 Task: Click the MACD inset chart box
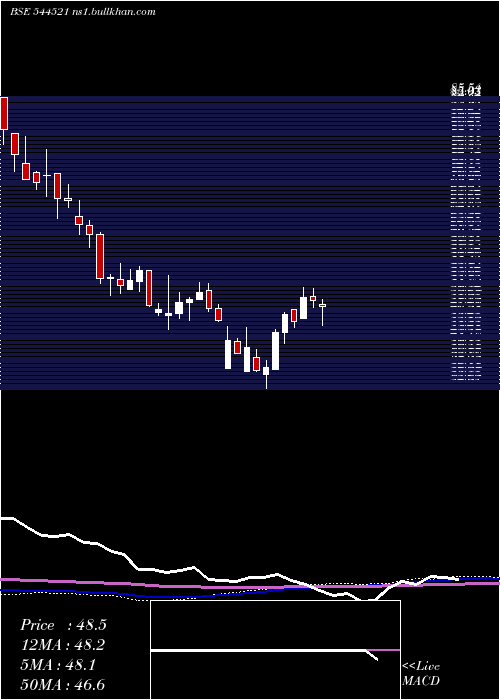click(x=275, y=650)
